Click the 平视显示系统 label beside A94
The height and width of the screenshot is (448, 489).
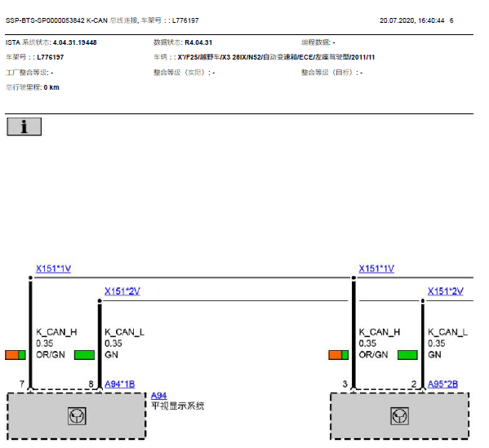(x=177, y=406)
